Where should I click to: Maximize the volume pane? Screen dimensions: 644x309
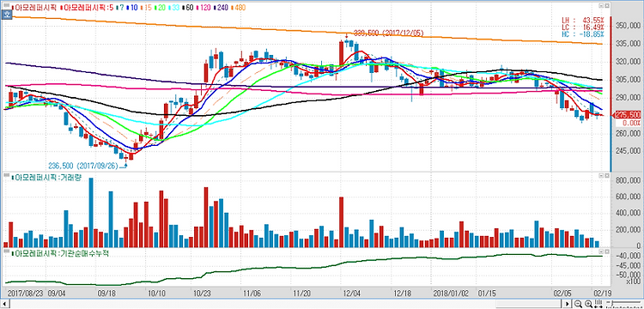(x=606, y=176)
